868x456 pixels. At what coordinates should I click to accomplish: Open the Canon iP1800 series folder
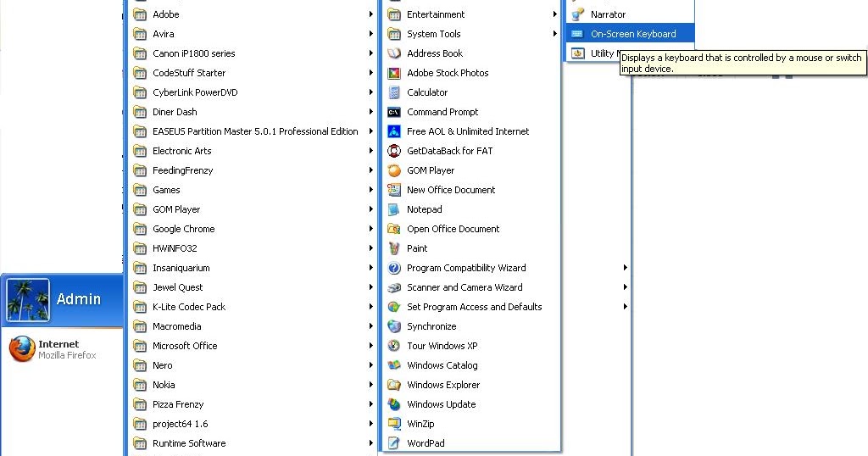tap(253, 53)
